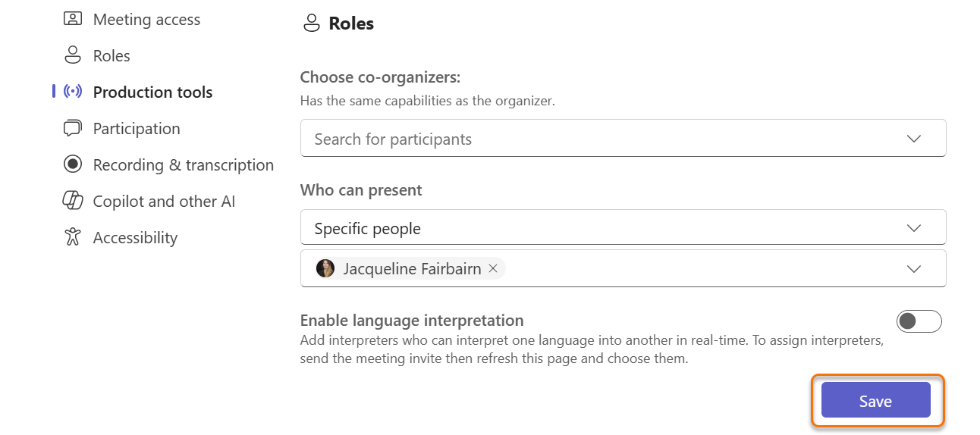Viewport: 980px width, 435px height.
Task: Go to Recording & transcription settings
Action: coord(183,165)
